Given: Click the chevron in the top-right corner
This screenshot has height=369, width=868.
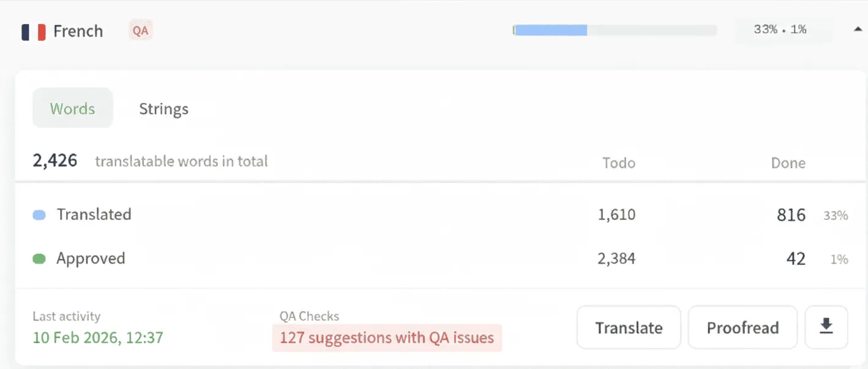Looking at the screenshot, I should [x=857, y=28].
